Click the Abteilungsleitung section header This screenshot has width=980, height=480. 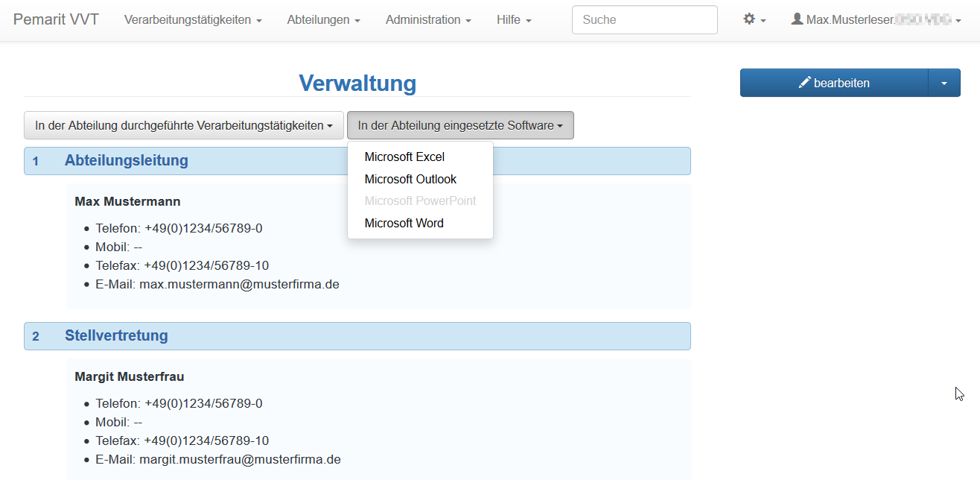pos(126,160)
